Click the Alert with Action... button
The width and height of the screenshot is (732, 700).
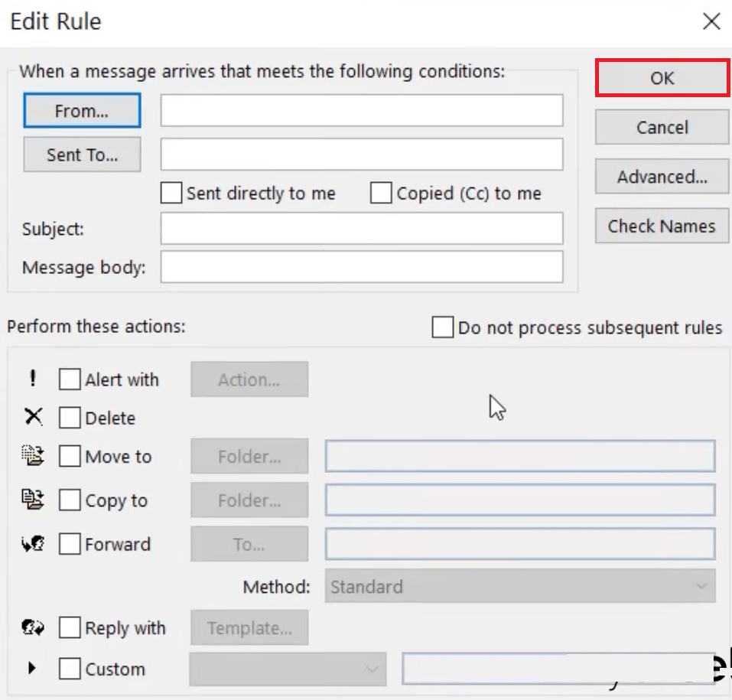[249, 379]
